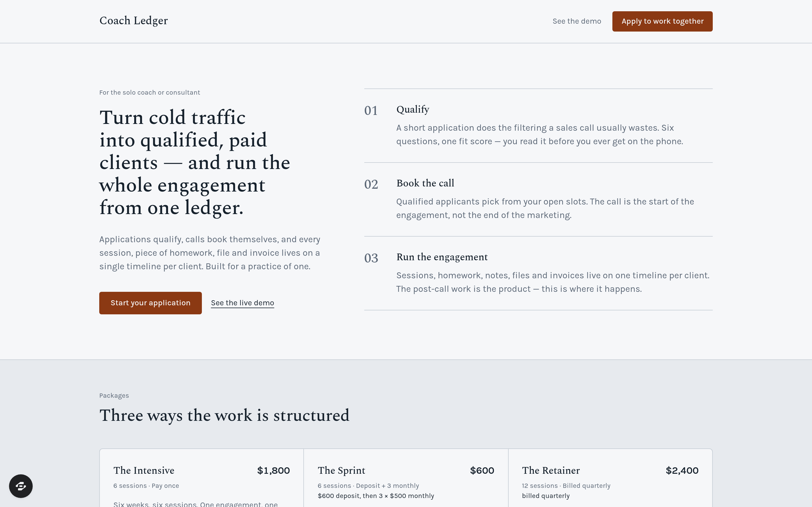Click the 01 step number
Screen dimensions: 812x507
point(371,111)
